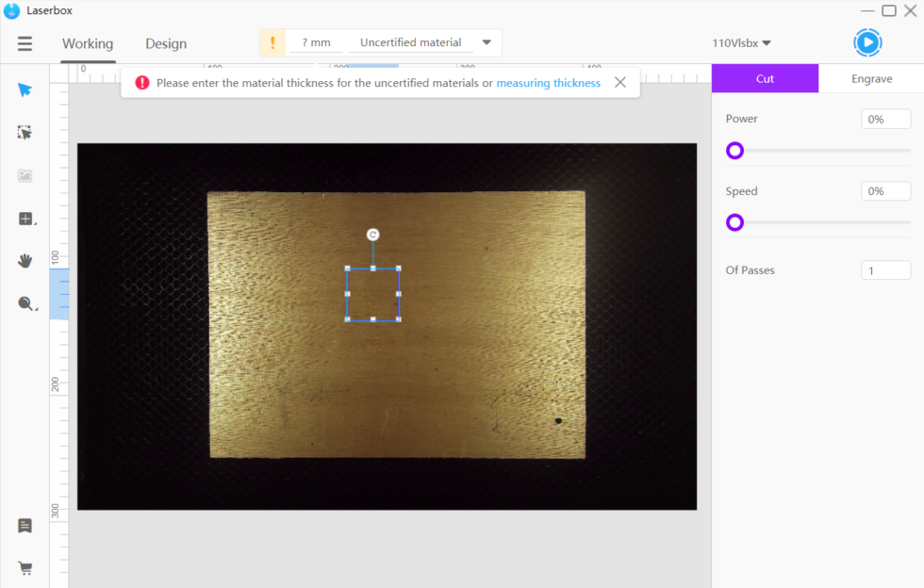Select the arrow selection tool
Image resolution: width=924 pixels, height=588 pixels.
(x=25, y=90)
